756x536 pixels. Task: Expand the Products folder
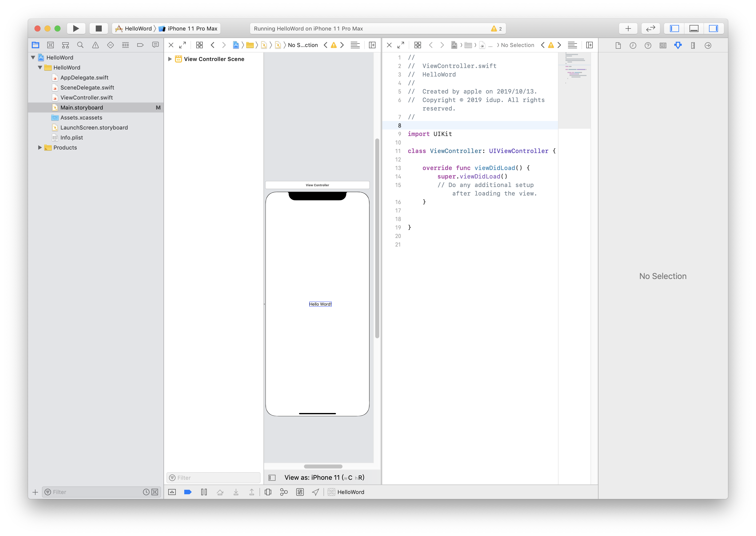[x=40, y=147]
